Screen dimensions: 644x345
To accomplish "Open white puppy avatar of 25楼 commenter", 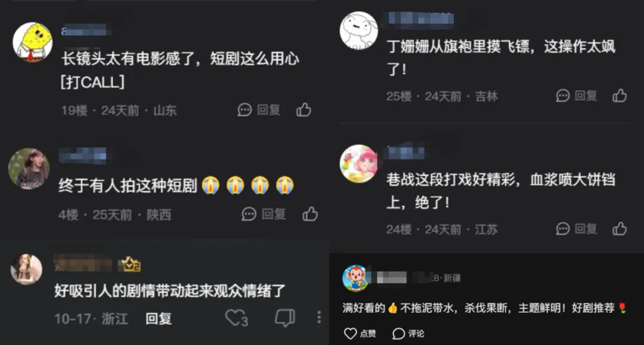I will click(358, 30).
